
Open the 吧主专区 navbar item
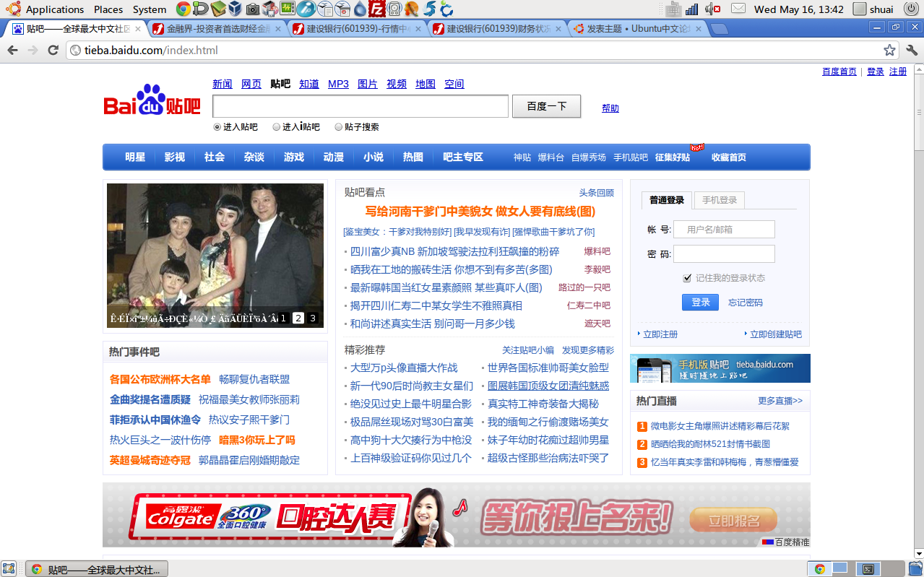(463, 157)
